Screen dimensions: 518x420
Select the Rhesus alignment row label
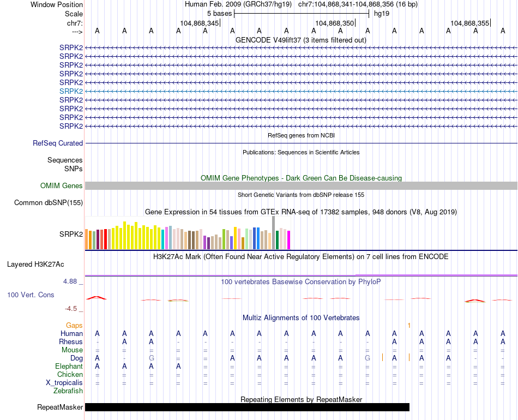click(x=71, y=341)
